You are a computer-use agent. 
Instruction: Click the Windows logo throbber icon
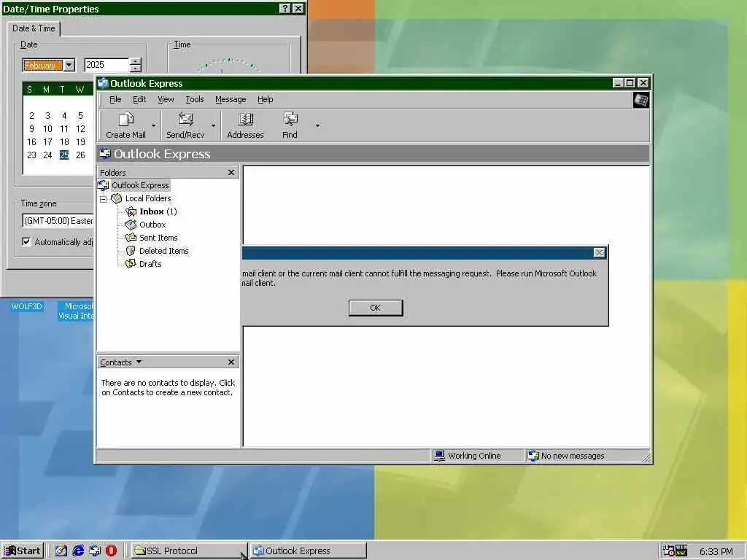tap(640, 101)
